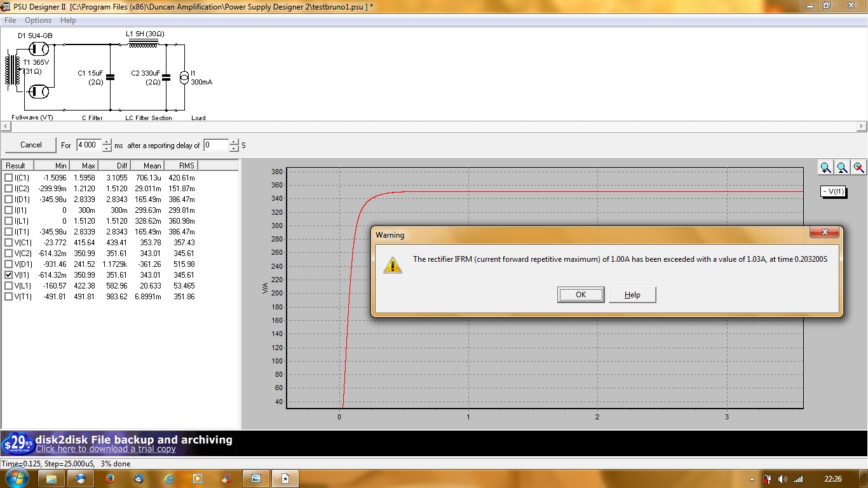Image resolution: width=868 pixels, height=488 pixels.
Task: Open Windows Explorer from the taskbar
Action: coord(51,478)
